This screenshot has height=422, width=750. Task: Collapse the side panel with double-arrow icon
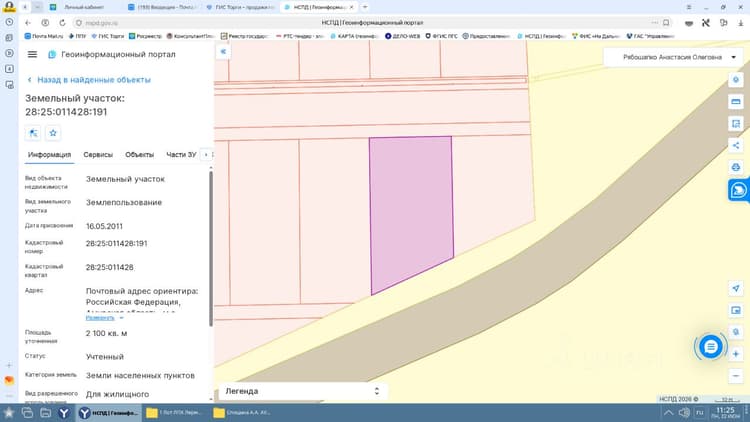[223, 52]
